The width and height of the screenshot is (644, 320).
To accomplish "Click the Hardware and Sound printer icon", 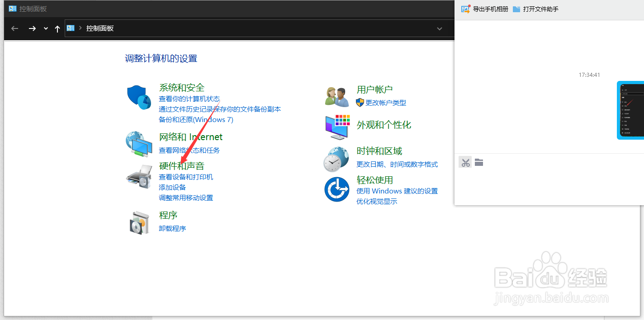I will [139, 176].
